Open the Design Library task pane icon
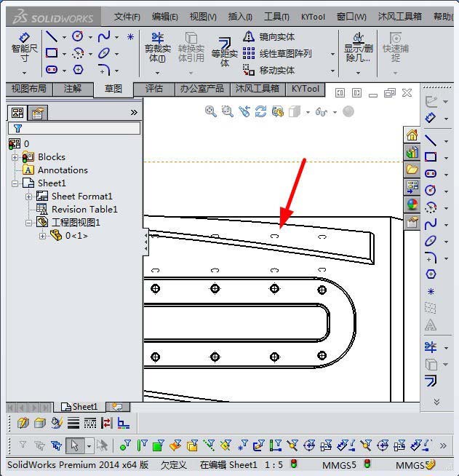 (412, 152)
